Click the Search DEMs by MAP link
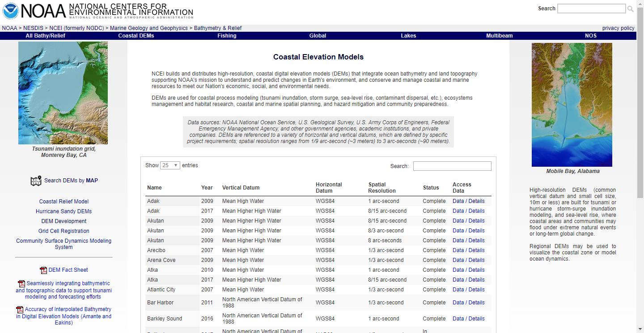Viewport: 644px width, 333px height. [71, 181]
